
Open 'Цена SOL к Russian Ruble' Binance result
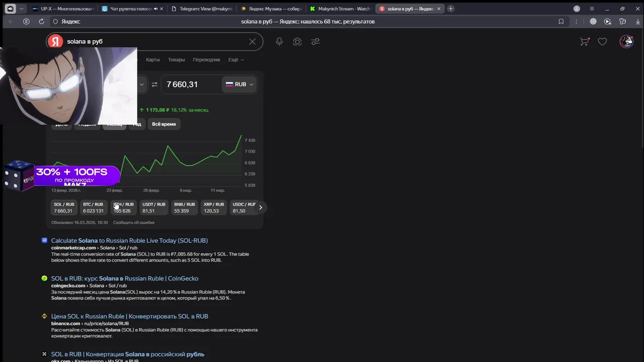coord(129,316)
